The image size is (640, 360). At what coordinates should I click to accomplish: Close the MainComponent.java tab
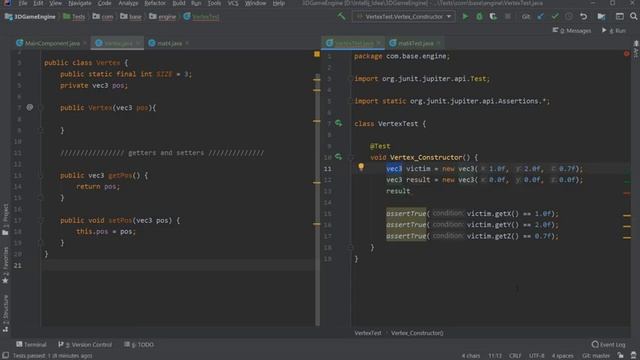(85, 43)
